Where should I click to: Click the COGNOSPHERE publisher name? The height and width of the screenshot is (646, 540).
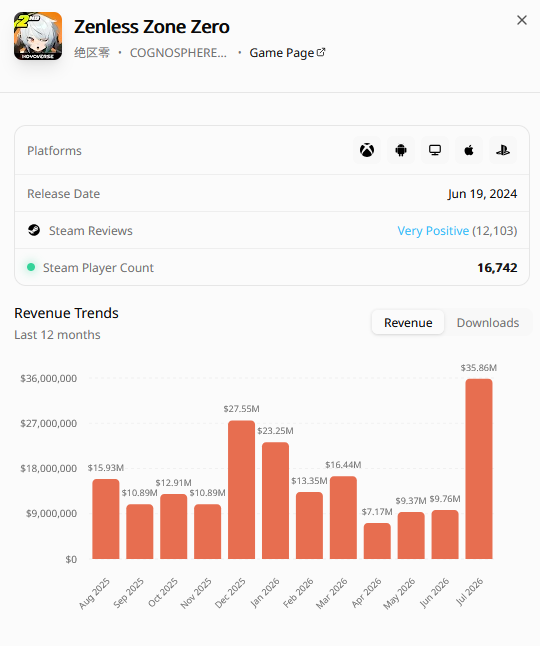coord(178,53)
